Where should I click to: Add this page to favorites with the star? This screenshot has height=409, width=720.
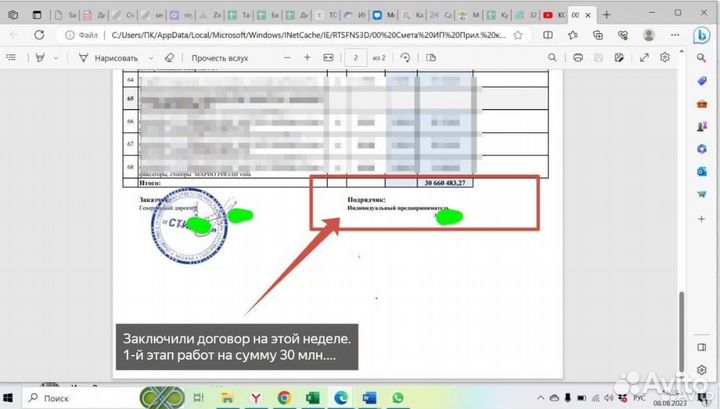coord(518,35)
